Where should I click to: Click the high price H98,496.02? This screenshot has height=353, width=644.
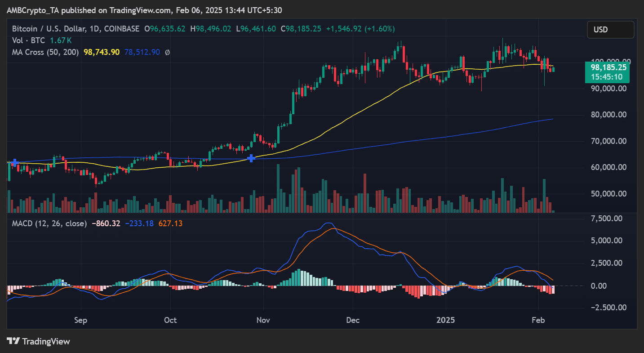(211, 29)
